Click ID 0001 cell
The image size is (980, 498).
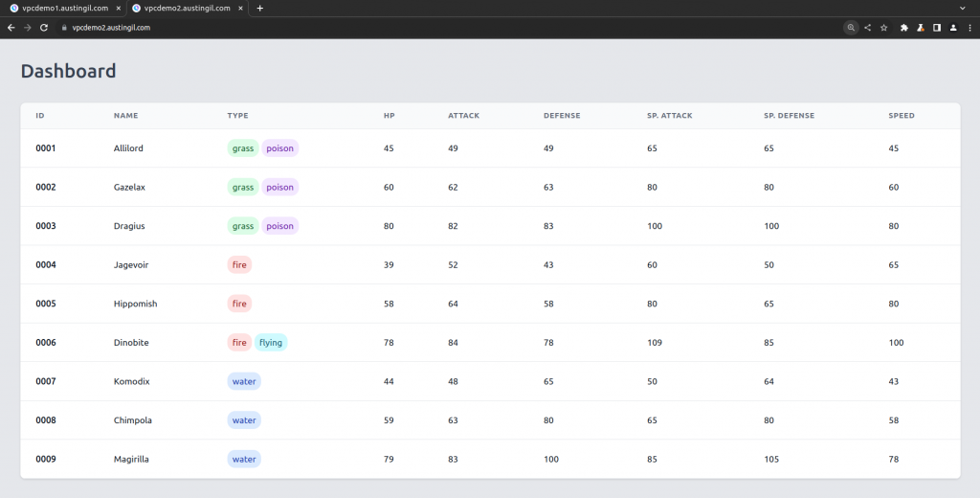point(46,148)
